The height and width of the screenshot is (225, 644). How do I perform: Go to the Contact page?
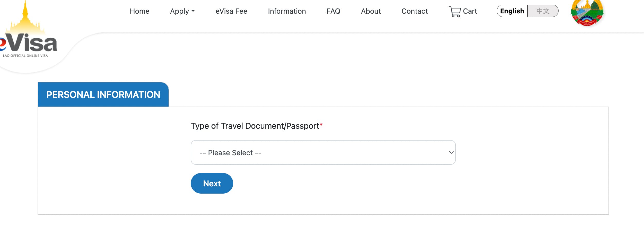click(415, 11)
